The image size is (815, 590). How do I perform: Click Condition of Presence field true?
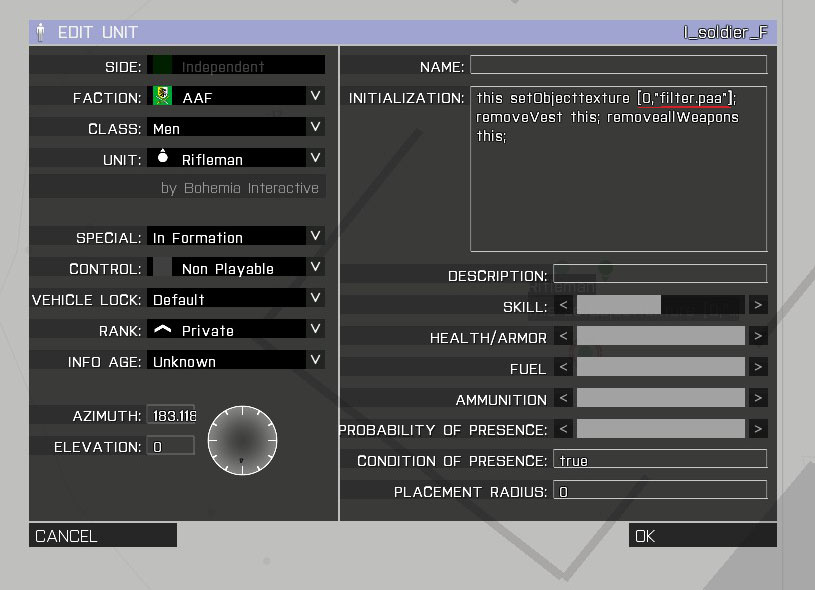pos(660,459)
